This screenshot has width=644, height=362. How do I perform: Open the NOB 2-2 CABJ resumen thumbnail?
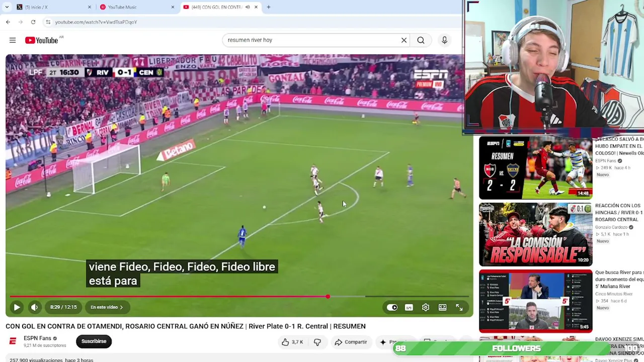(x=535, y=168)
